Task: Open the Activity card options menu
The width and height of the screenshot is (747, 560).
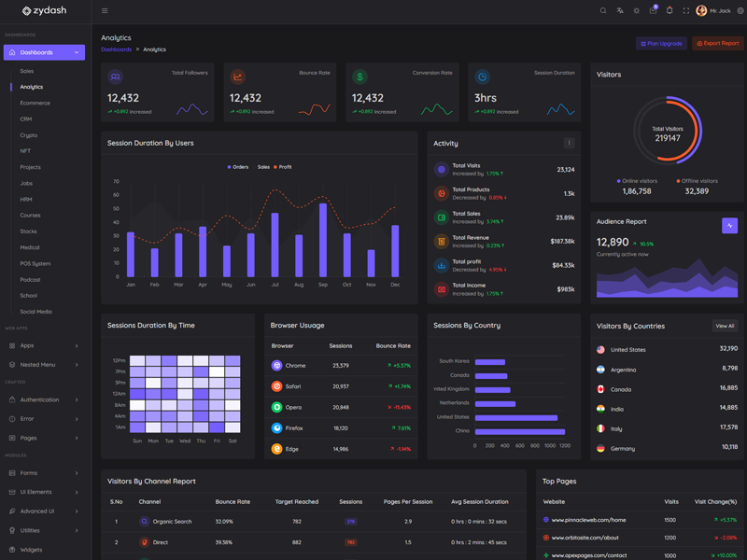Action: [x=569, y=143]
